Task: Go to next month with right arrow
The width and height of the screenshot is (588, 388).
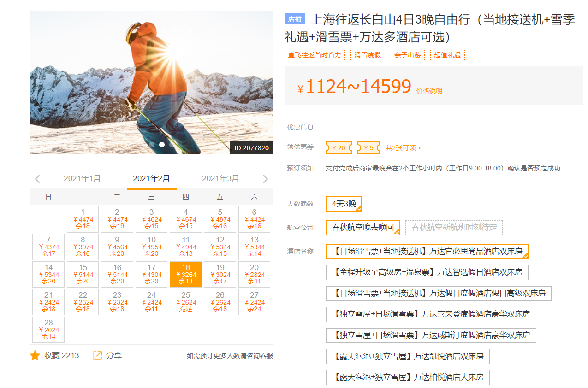Action: coord(265,179)
